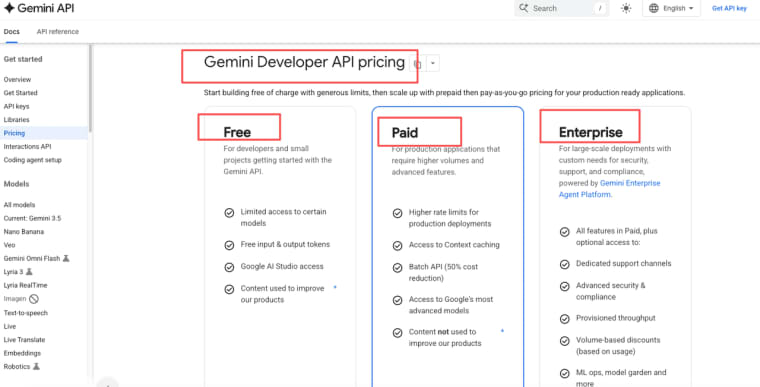Click checkmark beside Higher rate limits
760x387 pixels.
pyautogui.click(x=397, y=213)
